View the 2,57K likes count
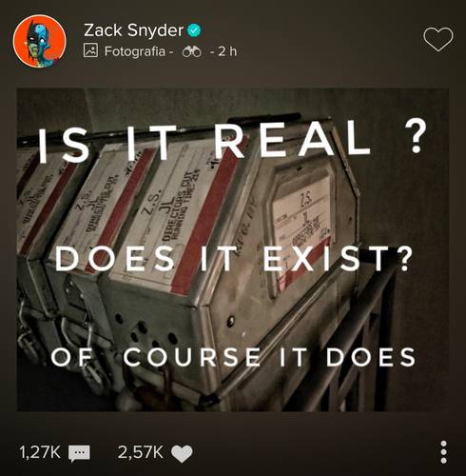 click(141, 451)
